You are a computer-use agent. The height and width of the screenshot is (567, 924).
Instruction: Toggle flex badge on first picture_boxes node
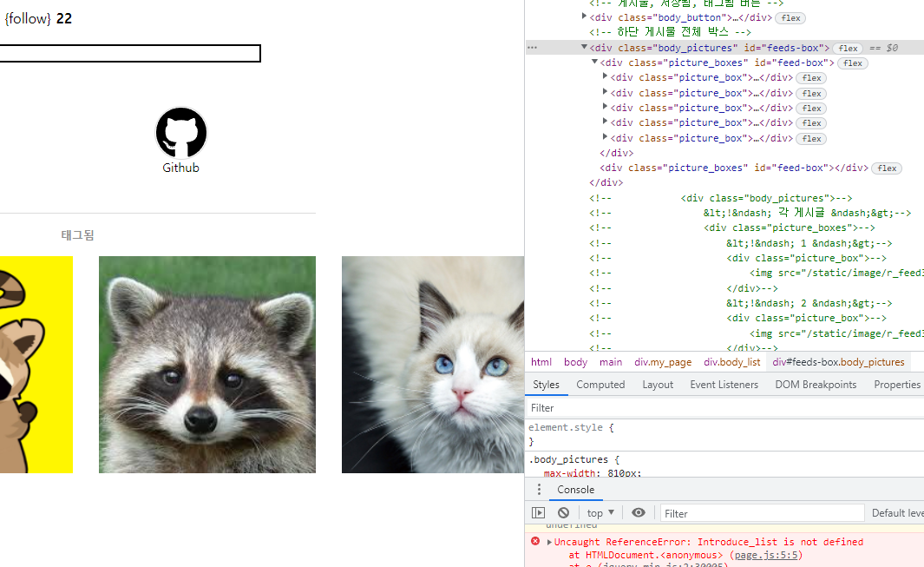pos(853,63)
